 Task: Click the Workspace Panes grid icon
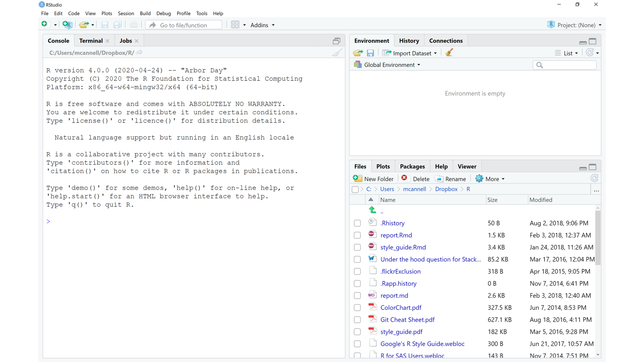point(235,25)
